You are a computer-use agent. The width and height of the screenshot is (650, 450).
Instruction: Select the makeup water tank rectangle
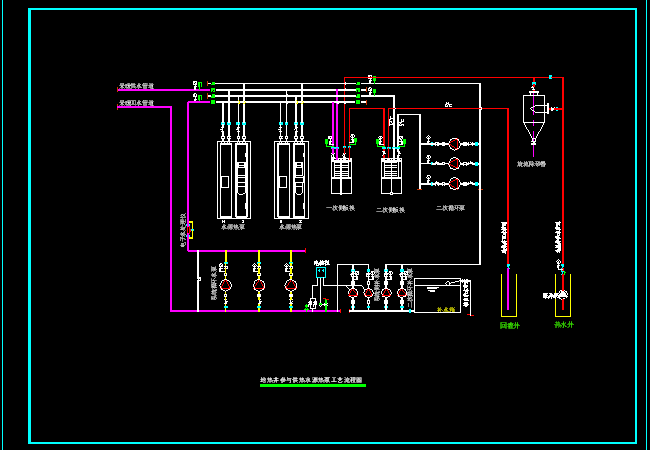(437, 295)
